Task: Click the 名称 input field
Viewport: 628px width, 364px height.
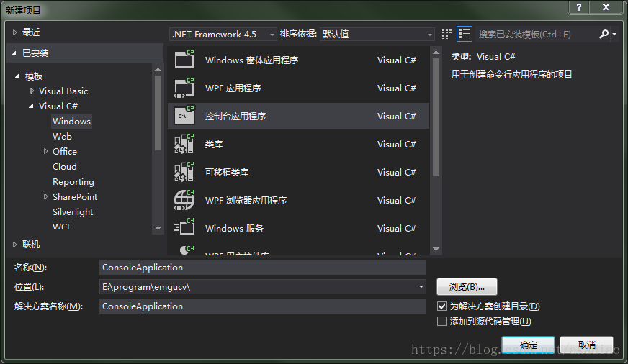Action: tap(263, 267)
